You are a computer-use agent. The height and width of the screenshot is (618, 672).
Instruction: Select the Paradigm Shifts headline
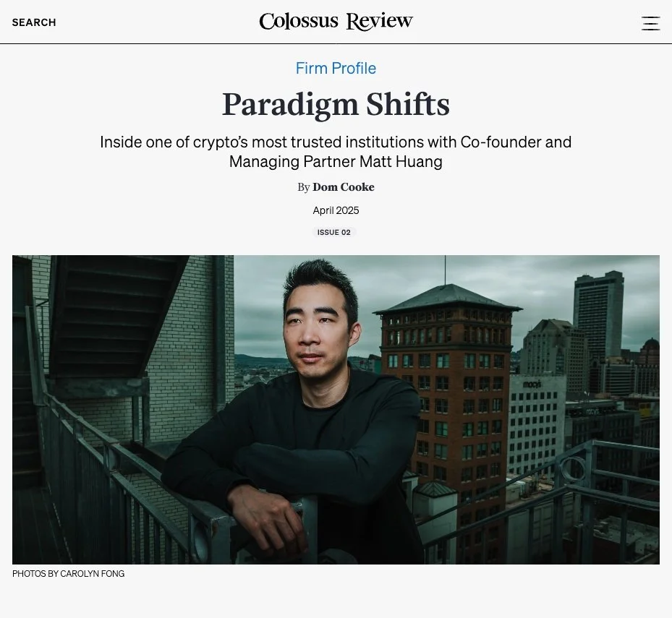click(x=336, y=104)
